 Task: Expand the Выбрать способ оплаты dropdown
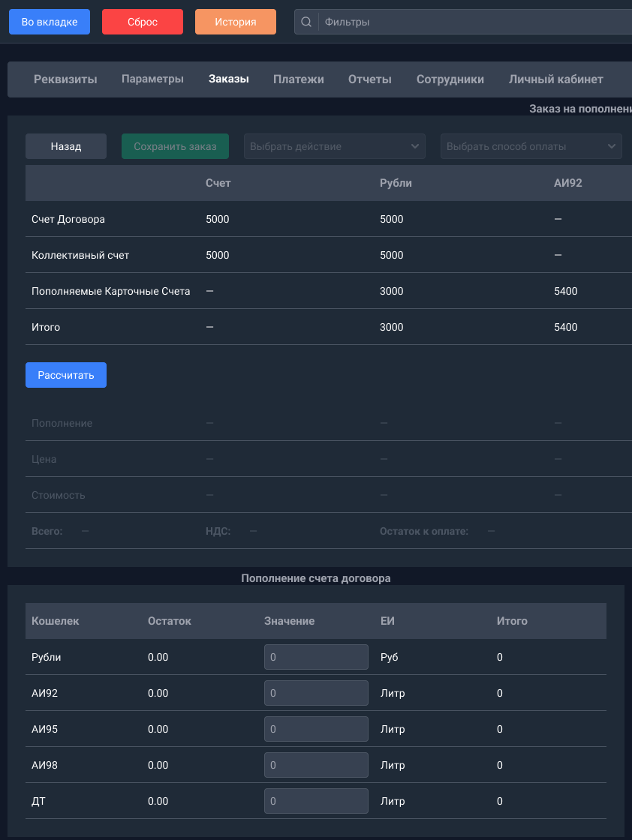(x=531, y=146)
